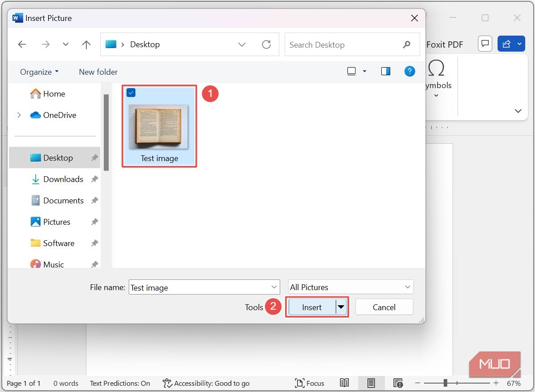The height and width of the screenshot is (392, 535).
Task: Change the file view layout icon
Action: [351, 71]
